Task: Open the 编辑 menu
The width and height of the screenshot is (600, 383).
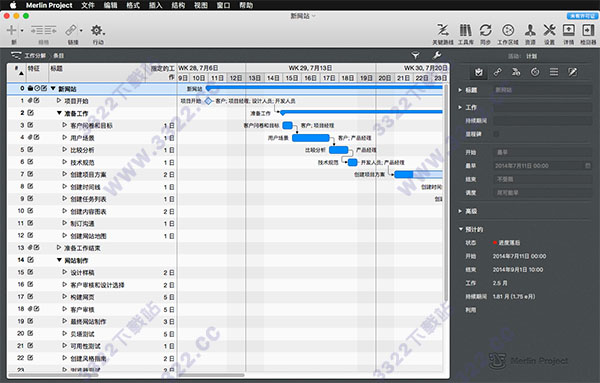Action: click(x=110, y=5)
